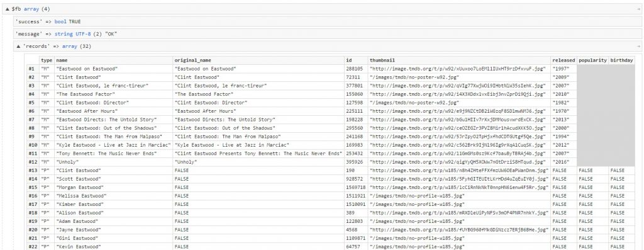This screenshot has width=644, height=250.
Task: Click name cell "Adam Eastwood"
Action: pos(113,221)
